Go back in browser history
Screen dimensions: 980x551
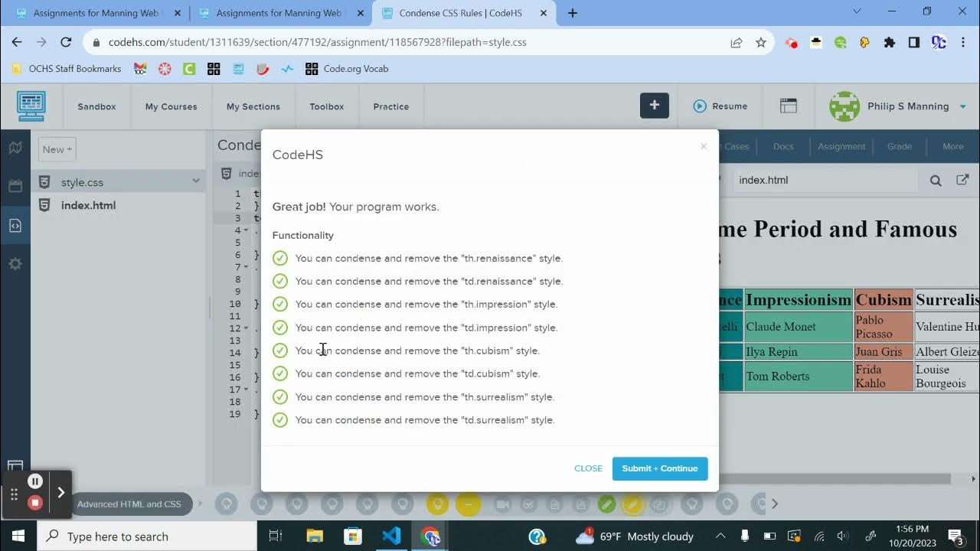click(17, 42)
